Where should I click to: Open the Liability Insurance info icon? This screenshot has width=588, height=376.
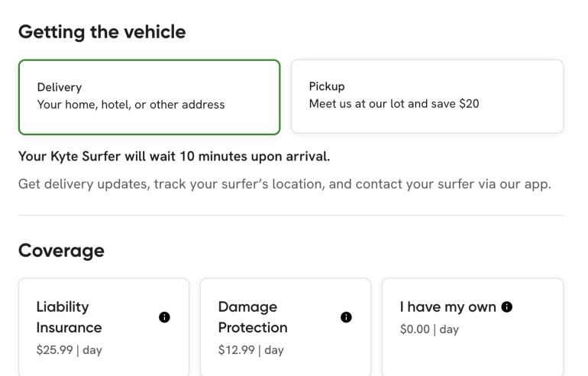point(163,317)
